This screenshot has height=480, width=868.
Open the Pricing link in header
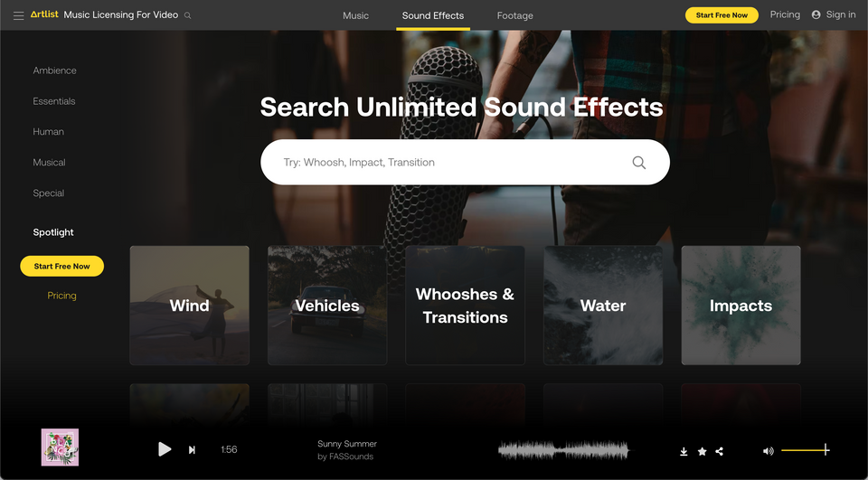pos(785,15)
